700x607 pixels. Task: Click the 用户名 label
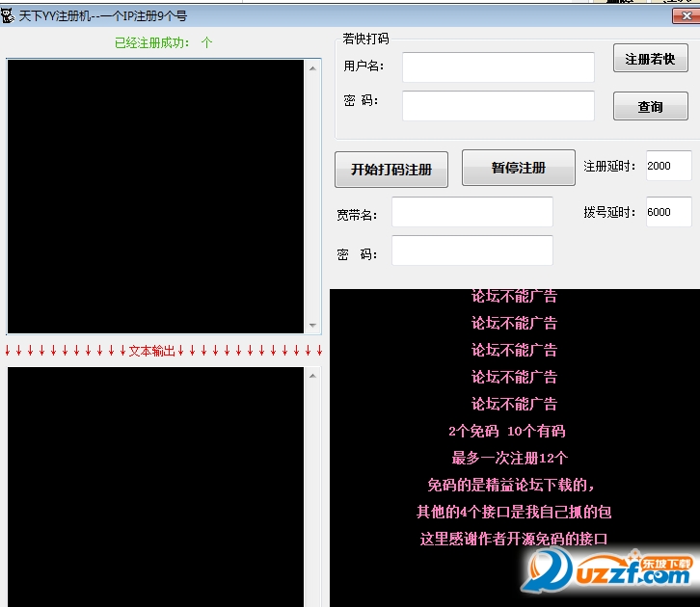[x=363, y=66]
